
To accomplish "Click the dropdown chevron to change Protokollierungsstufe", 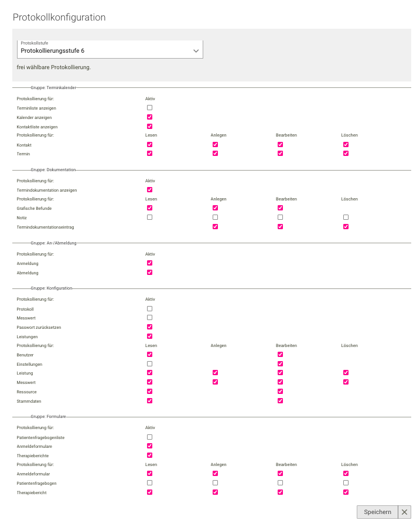I will point(196,50).
